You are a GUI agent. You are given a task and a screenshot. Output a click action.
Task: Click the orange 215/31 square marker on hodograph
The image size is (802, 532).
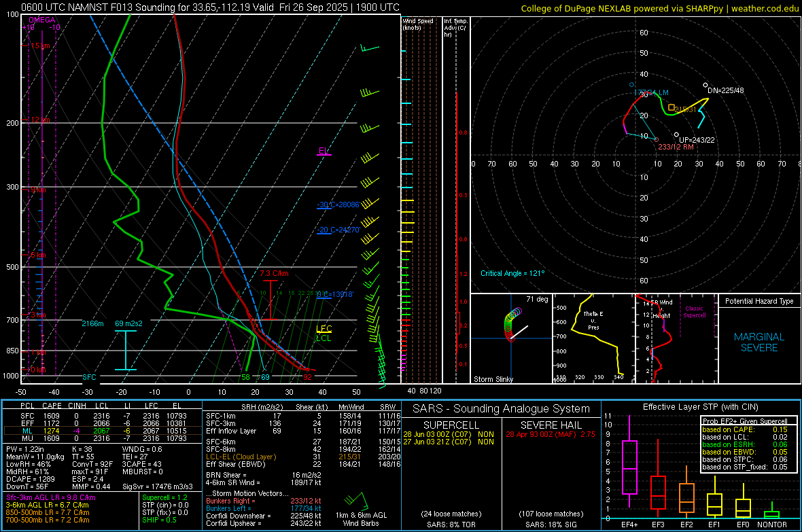pyautogui.click(x=672, y=107)
